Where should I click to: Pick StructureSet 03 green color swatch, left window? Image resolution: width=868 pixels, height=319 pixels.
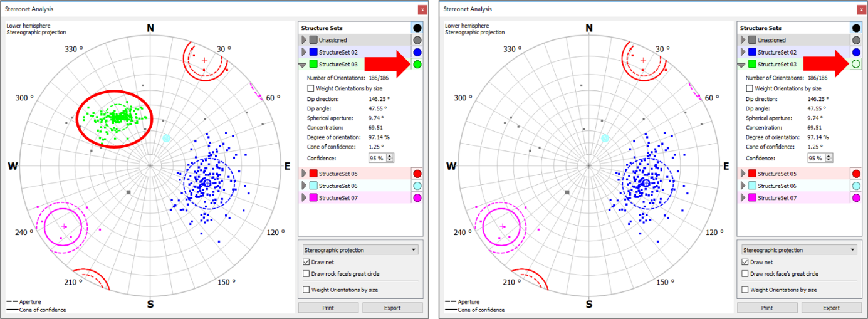[x=313, y=64]
